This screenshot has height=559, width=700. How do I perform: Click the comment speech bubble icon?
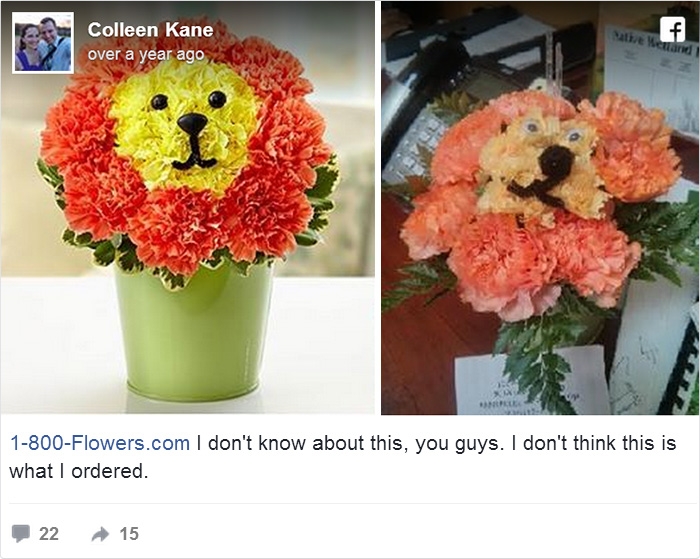click(20, 534)
